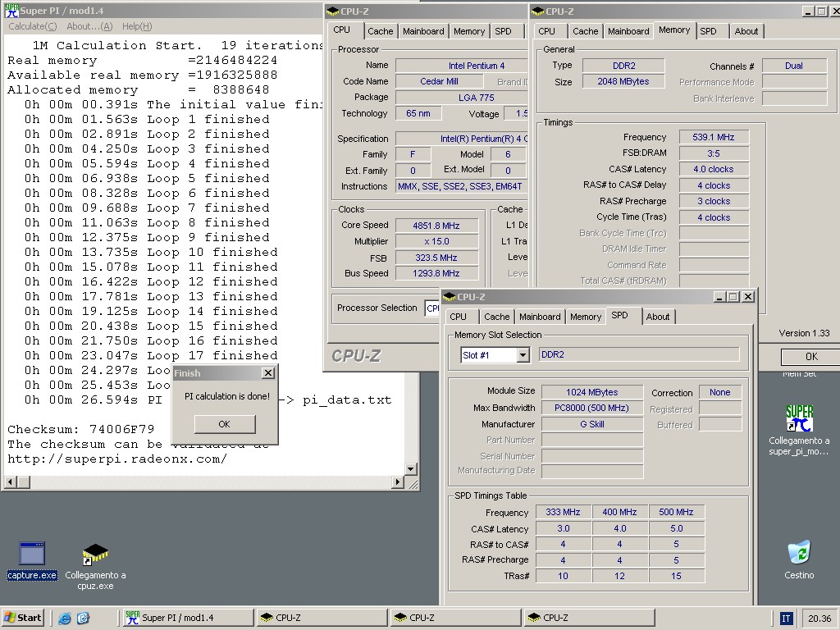Screen dimensions: 840x630
Task: Click the Version 1.33 label
Action: coord(804,333)
